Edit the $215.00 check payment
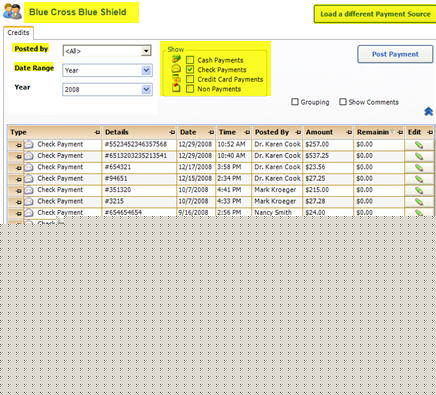436x395 pixels. coord(419,190)
